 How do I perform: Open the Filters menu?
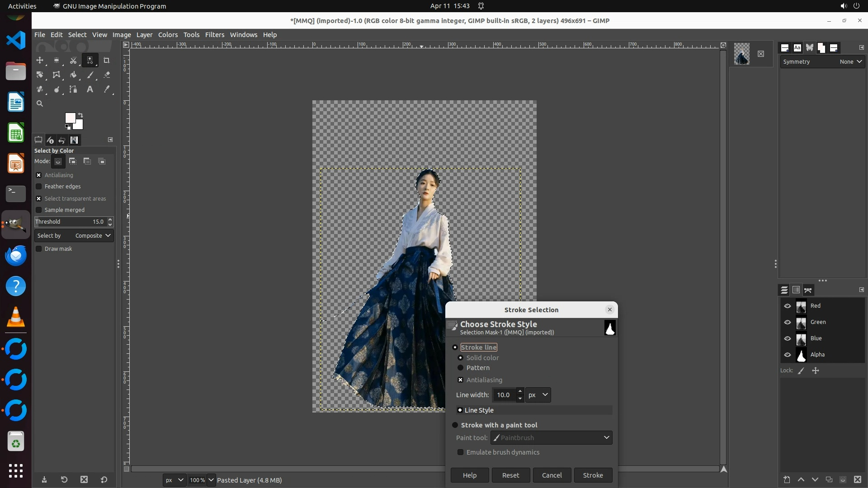pyautogui.click(x=214, y=35)
